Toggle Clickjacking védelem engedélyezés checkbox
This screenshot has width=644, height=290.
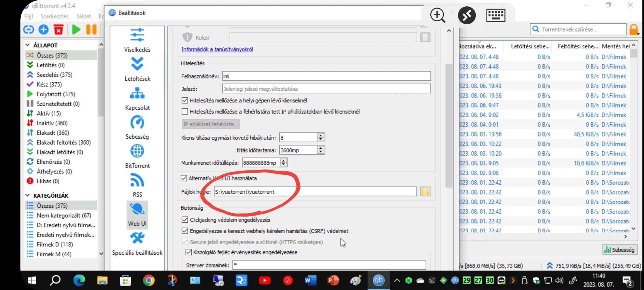(185, 220)
